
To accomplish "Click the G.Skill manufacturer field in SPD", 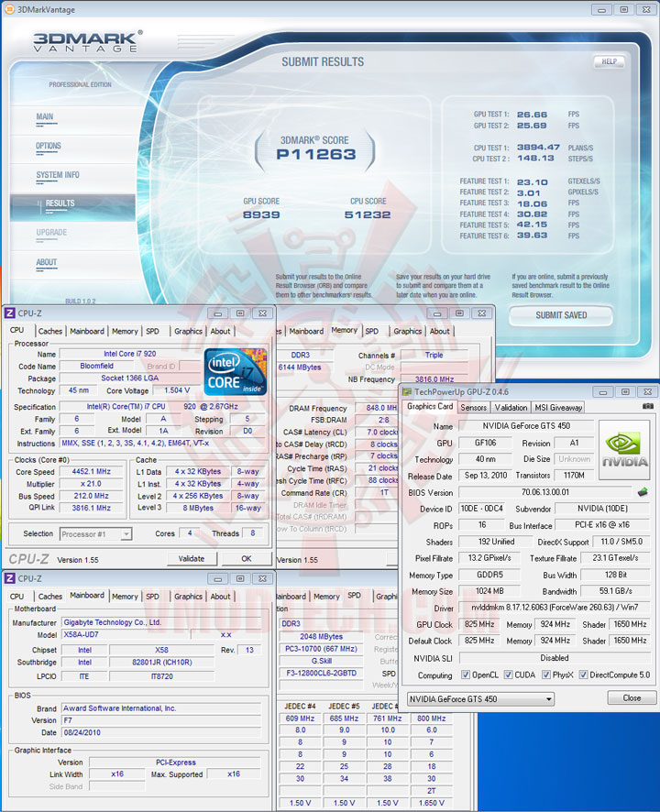I will coord(321,662).
